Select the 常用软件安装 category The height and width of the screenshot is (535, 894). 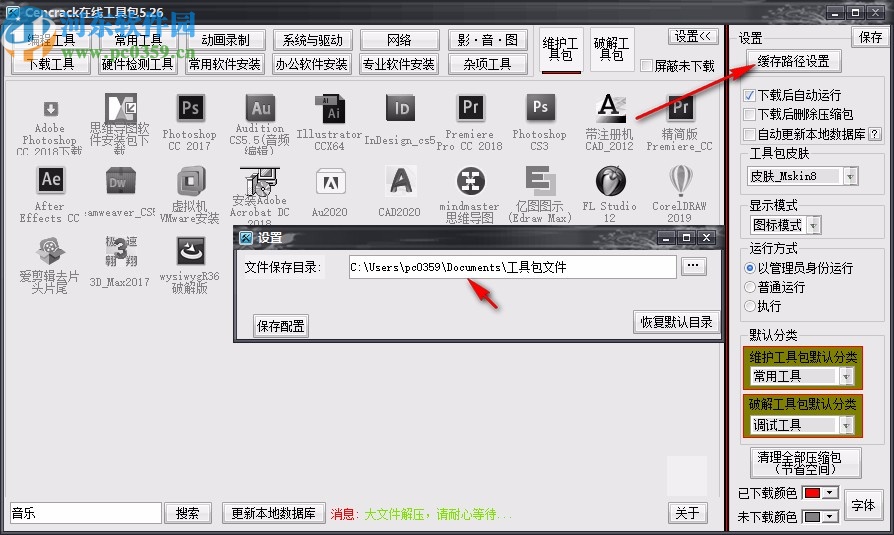[225, 64]
